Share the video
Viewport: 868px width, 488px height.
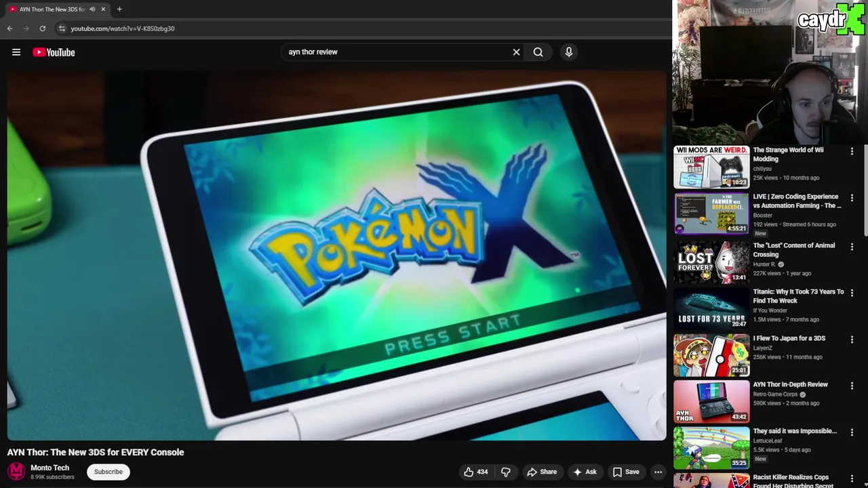542,472
